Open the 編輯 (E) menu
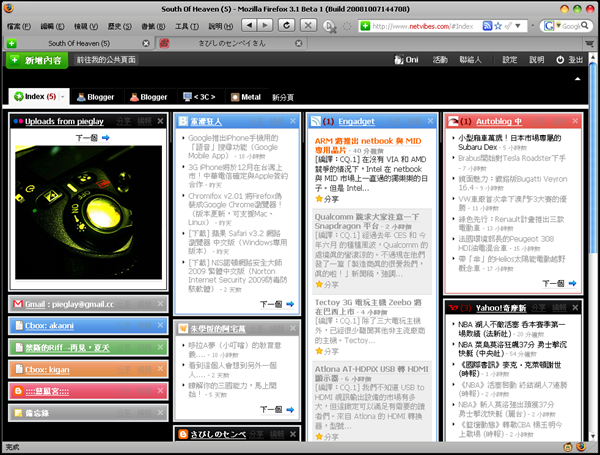The image size is (600, 455). coord(52,26)
